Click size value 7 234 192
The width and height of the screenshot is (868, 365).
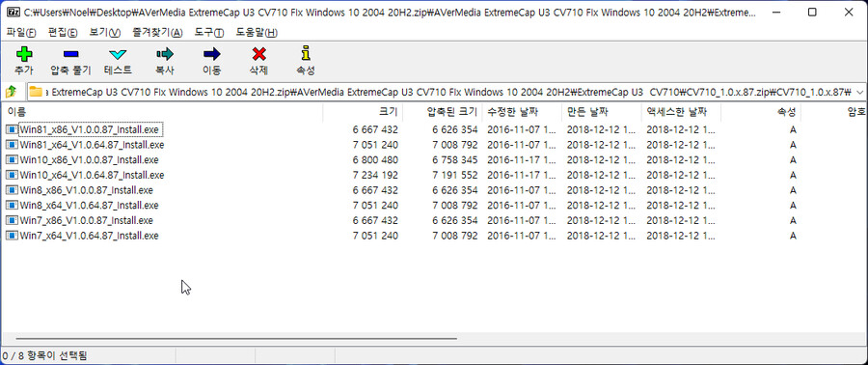[375, 175]
